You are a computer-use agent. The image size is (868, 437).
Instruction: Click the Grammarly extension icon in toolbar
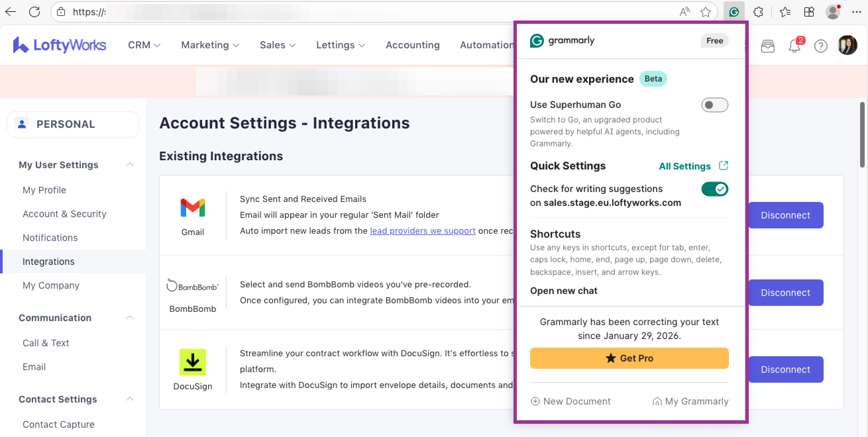pyautogui.click(x=734, y=12)
